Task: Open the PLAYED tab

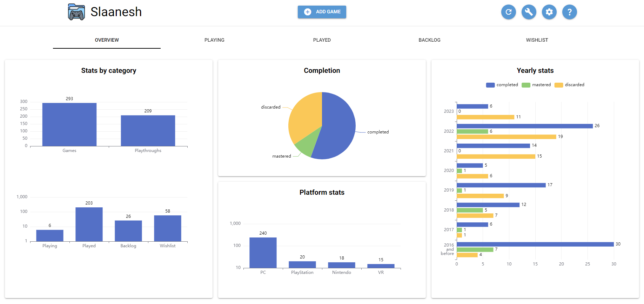Action: click(322, 40)
